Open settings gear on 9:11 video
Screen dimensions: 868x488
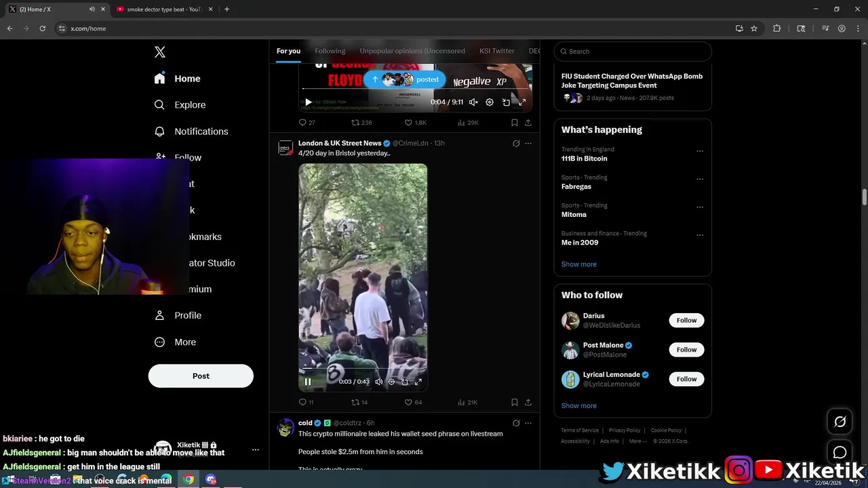[x=490, y=102]
